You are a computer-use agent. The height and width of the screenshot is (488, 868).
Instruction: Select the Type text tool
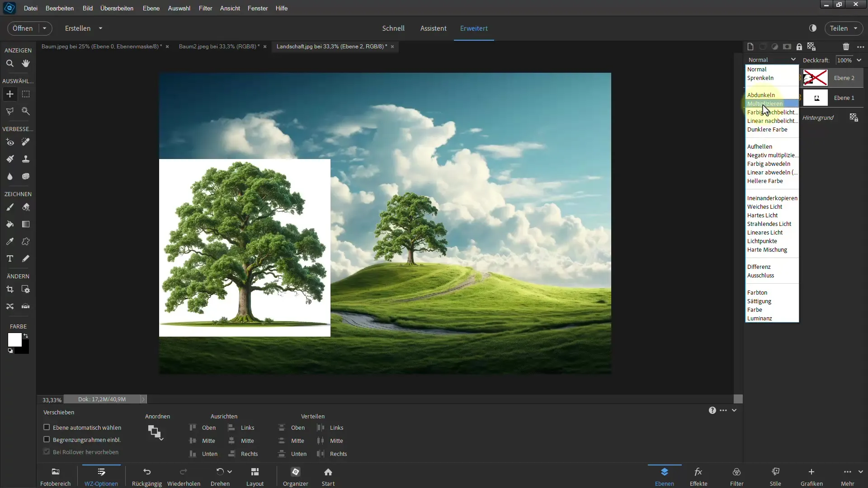[x=10, y=258]
